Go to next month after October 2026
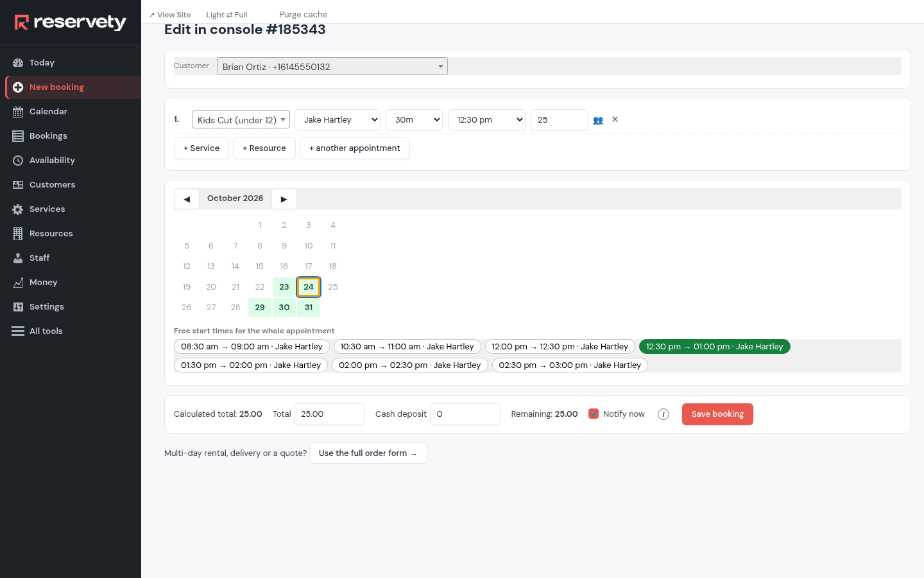This screenshot has width=924, height=578. [284, 199]
